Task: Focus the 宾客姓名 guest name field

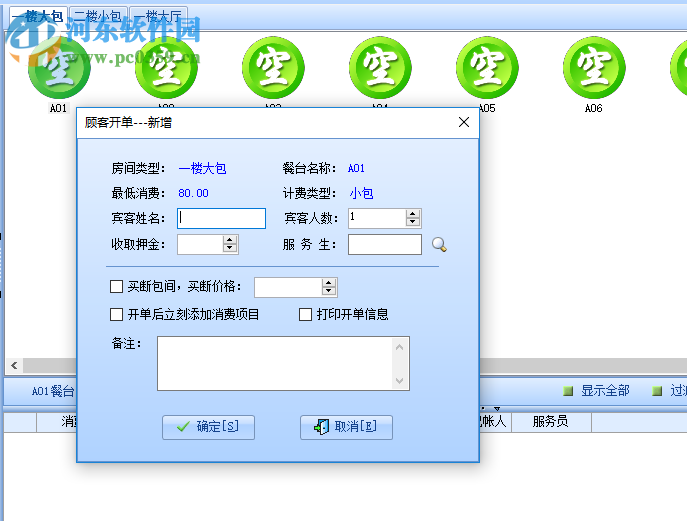Action: (x=221, y=218)
